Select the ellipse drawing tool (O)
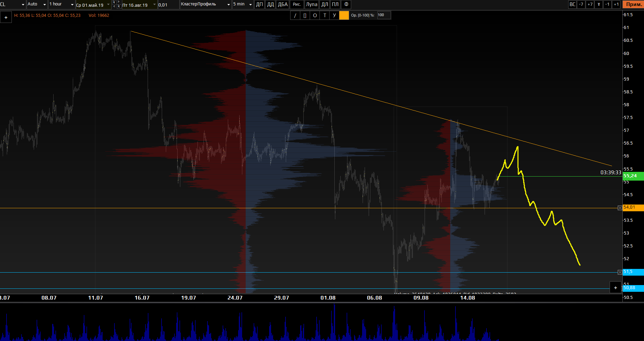This screenshot has height=341, width=644. pyautogui.click(x=315, y=15)
